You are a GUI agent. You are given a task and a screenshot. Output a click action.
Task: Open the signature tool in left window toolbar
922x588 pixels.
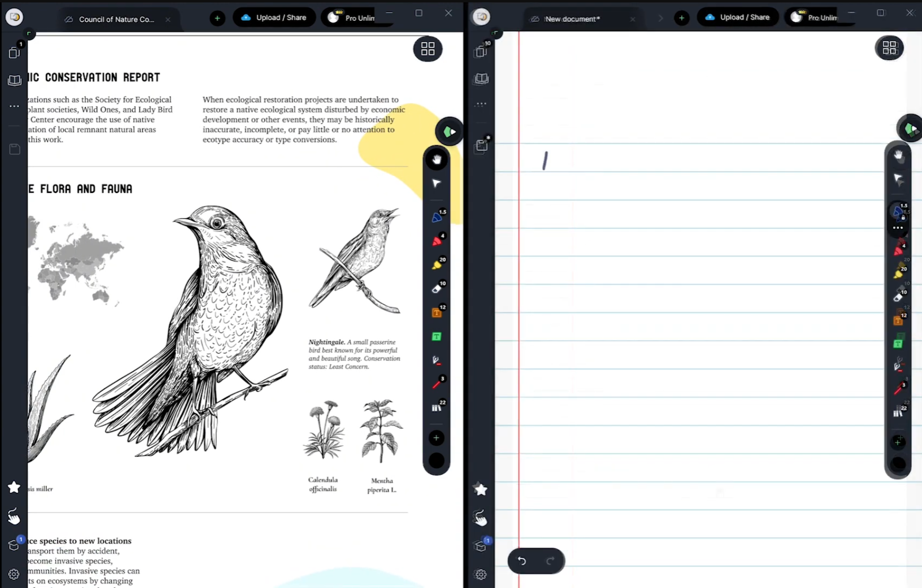(x=437, y=361)
